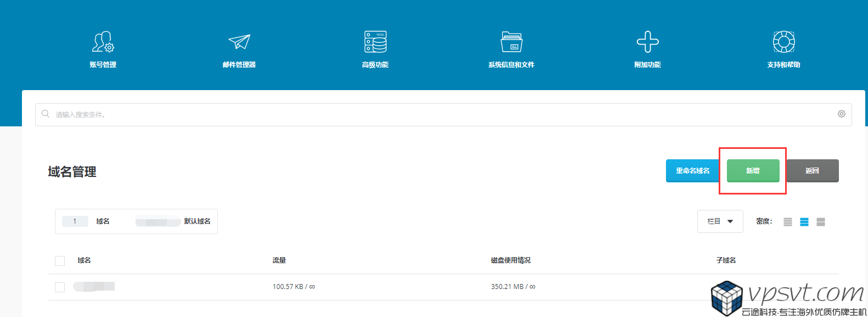
Task: Open the blurred domain name link in row
Action: click(x=94, y=286)
